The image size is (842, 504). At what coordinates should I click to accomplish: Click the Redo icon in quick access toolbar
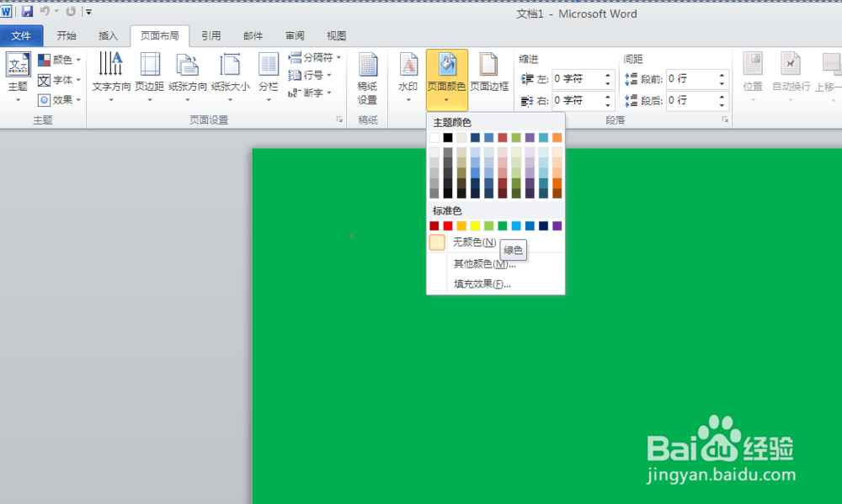[x=71, y=11]
